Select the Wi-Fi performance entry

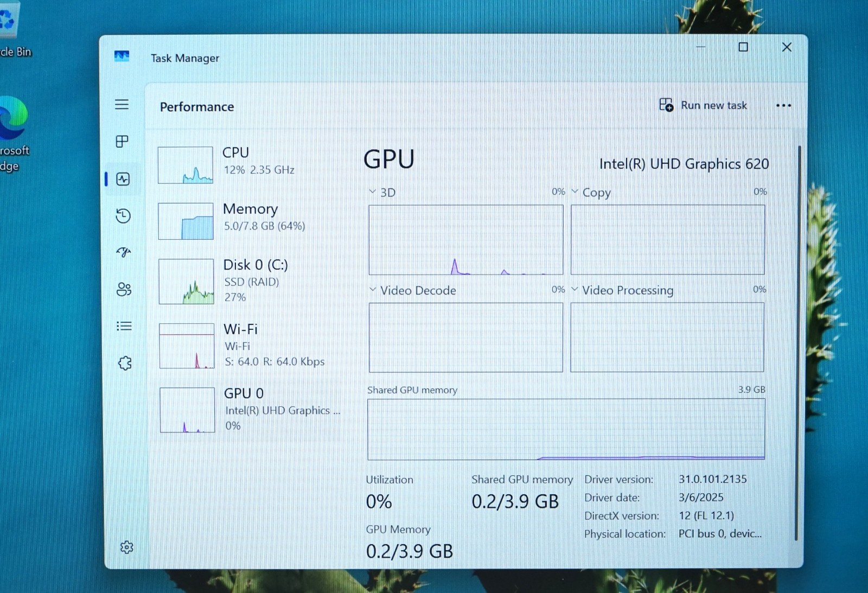[x=250, y=346]
